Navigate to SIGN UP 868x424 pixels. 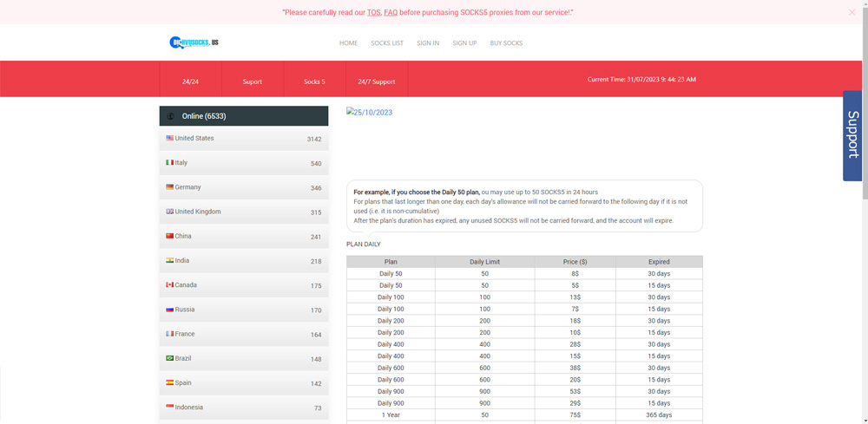coord(464,42)
